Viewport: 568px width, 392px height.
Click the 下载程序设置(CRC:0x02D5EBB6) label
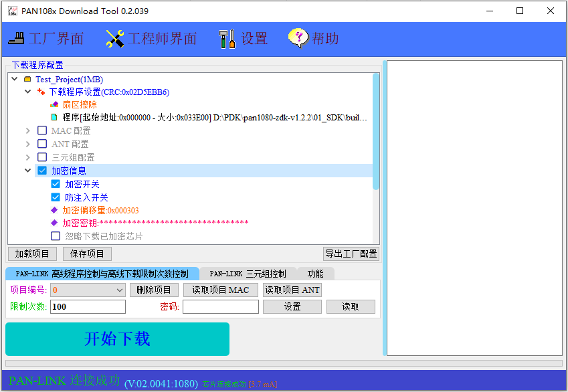tap(110, 92)
